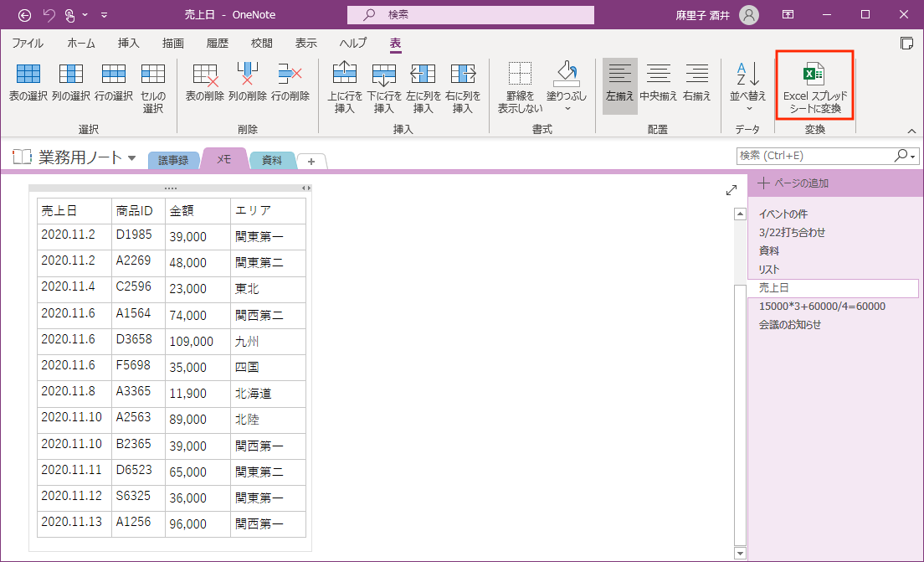
Task: Switch to the 描画 ribbon tab
Action: 172,43
